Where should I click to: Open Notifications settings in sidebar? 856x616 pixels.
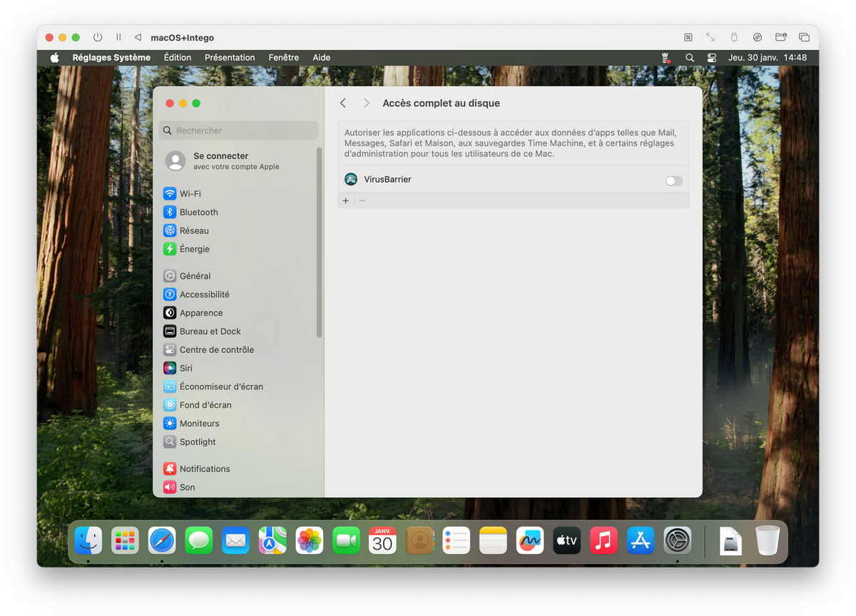[x=204, y=469]
